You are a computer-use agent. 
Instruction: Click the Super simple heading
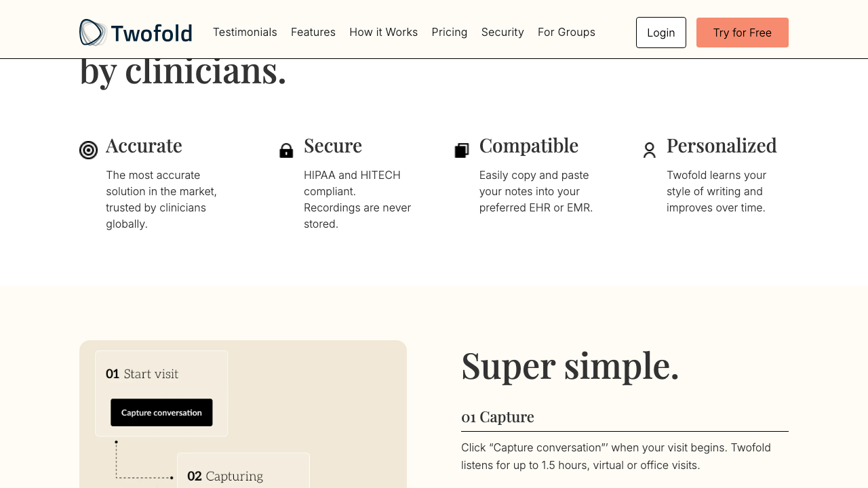[x=570, y=365]
